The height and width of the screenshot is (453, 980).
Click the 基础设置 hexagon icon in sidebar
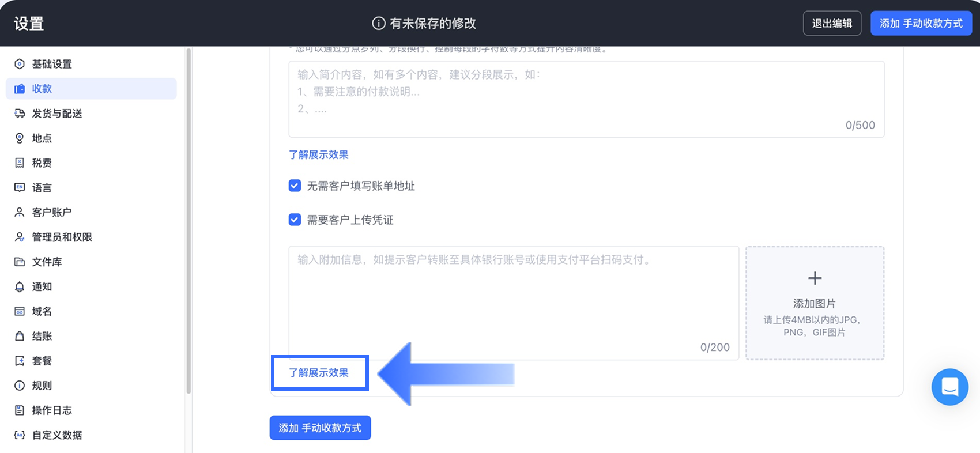click(x=20, y=64)
